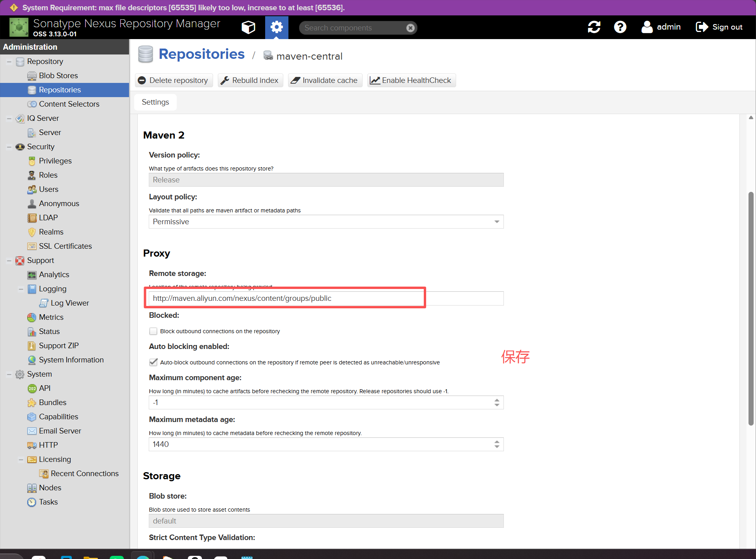Click the Anonymous user icon
The image size is (756, 559).
[x=32, y=204]
